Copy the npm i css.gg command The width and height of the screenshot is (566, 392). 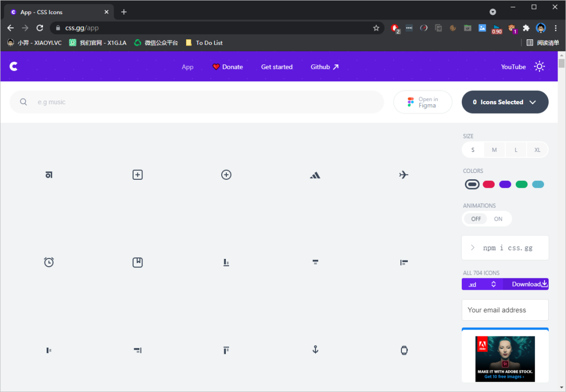tap(505, 247)
